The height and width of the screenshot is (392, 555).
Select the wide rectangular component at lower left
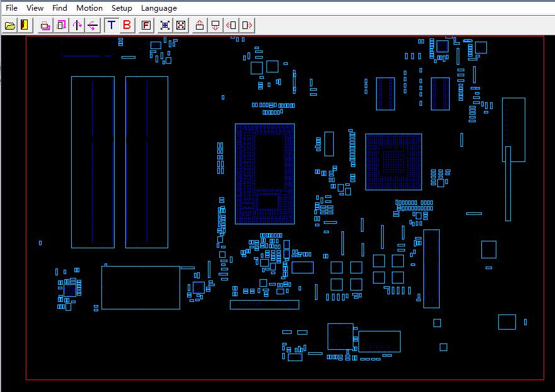click(140, 287)
